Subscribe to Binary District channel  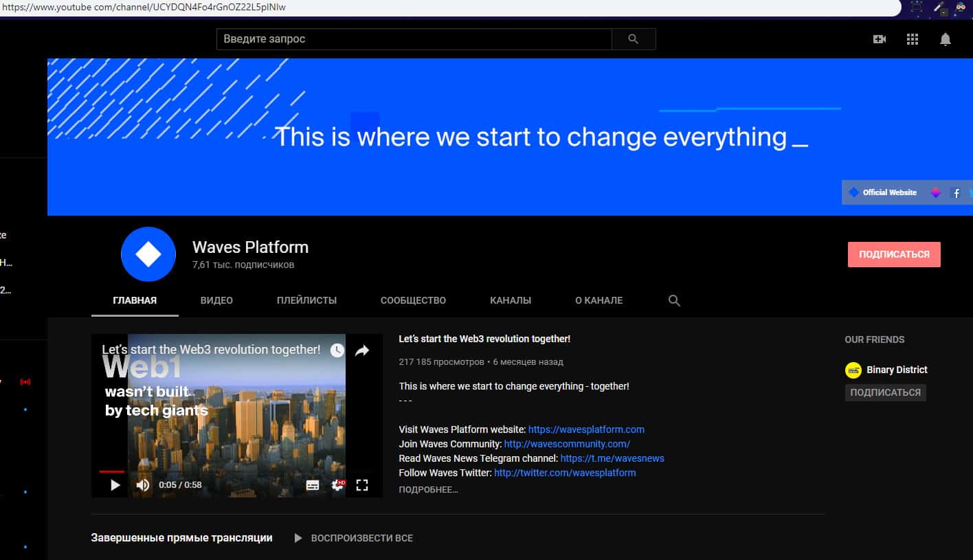click(x=885, y=392)
